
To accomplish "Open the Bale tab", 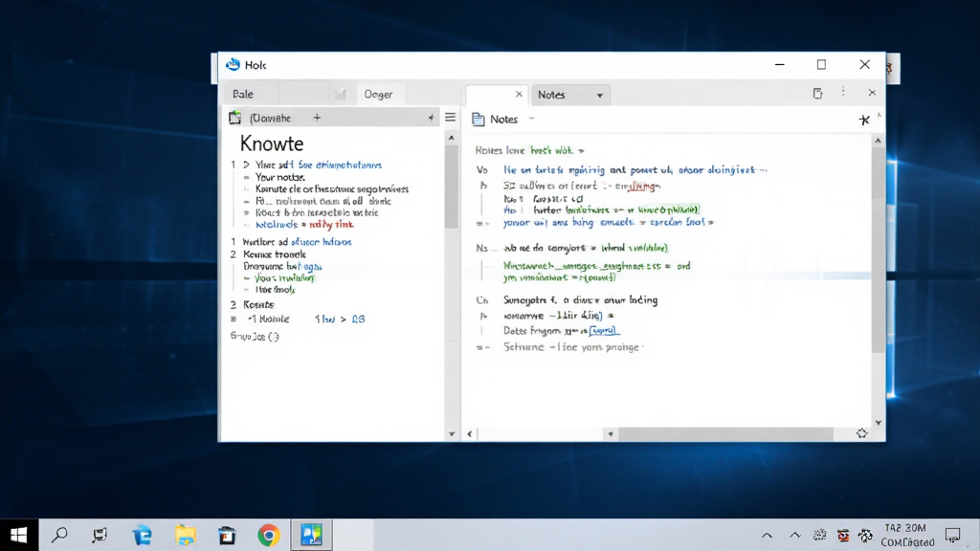I will point(243,95).
